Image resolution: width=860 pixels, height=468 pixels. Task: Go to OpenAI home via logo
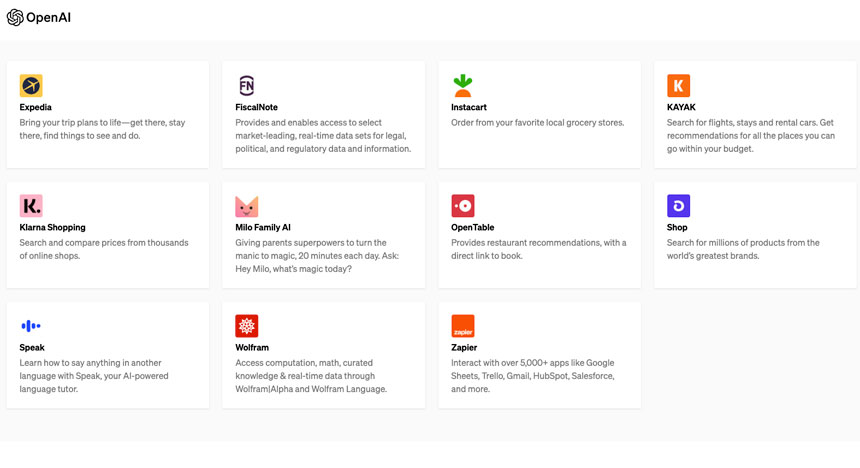click(x=39, y=17)
